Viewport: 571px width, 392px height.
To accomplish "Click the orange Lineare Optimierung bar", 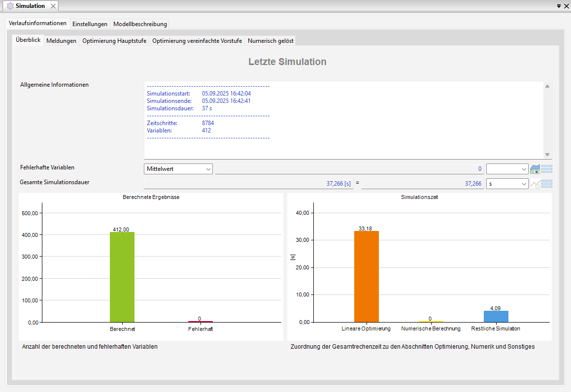I will pyautogui.click(x=366, y=276).
